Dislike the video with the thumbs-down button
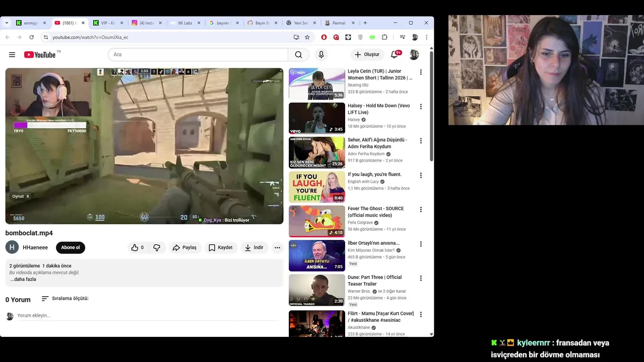Screen dimensions: 644x362 157,247
